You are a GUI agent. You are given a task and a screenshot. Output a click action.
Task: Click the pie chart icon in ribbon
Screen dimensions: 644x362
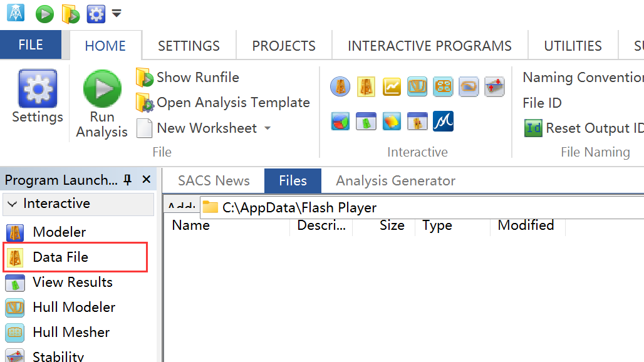tap(340, 121)
